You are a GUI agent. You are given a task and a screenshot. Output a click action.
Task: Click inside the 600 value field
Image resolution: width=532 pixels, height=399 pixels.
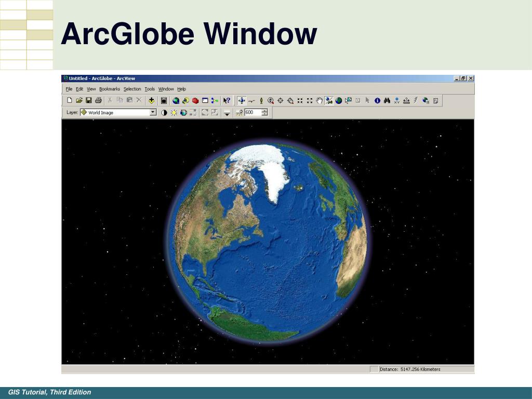click(x=253, y=112)
